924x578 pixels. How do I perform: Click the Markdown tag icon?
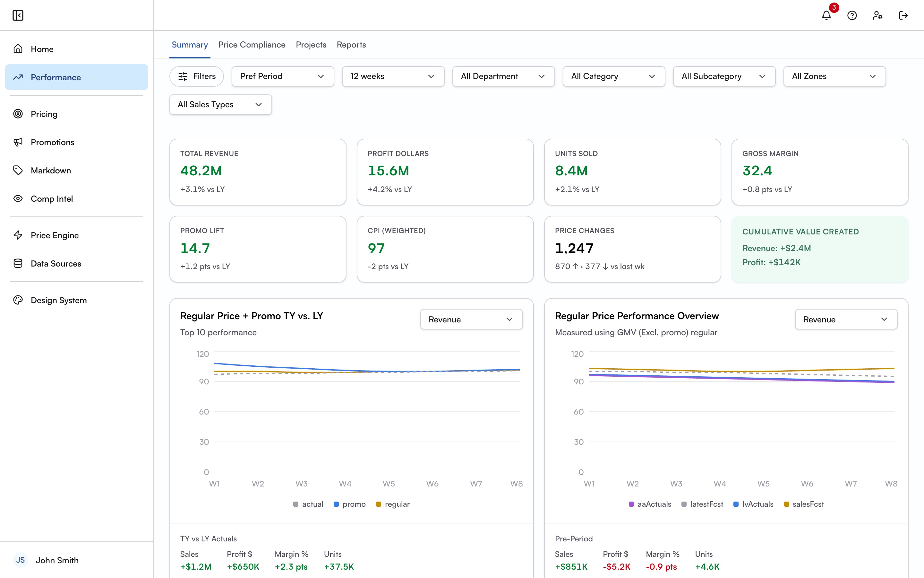(18, 171)
